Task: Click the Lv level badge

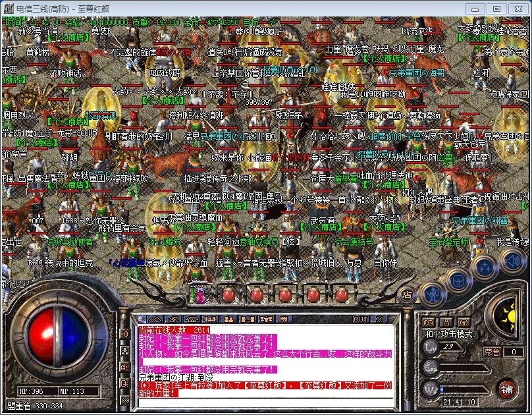Action: pyautogui.click(x=431, y=347)
